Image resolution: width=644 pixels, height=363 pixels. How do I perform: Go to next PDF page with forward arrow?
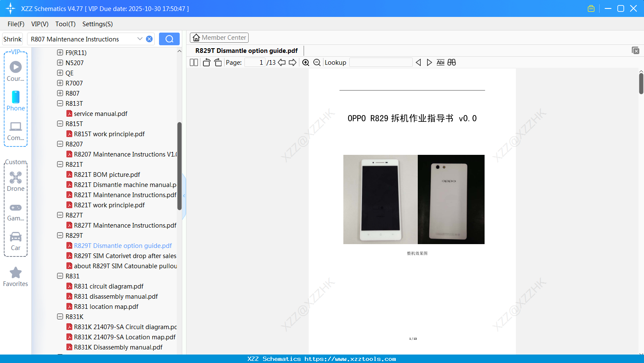293,62
